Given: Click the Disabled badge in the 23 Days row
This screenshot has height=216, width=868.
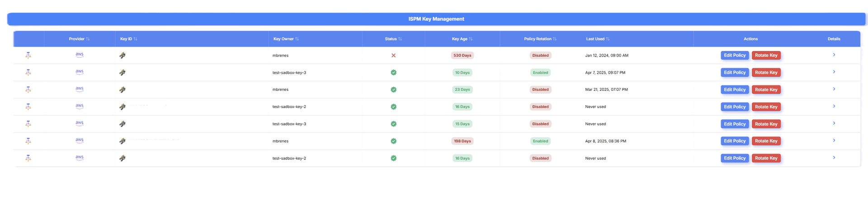Looking at the screenshot, I should 540,89.
